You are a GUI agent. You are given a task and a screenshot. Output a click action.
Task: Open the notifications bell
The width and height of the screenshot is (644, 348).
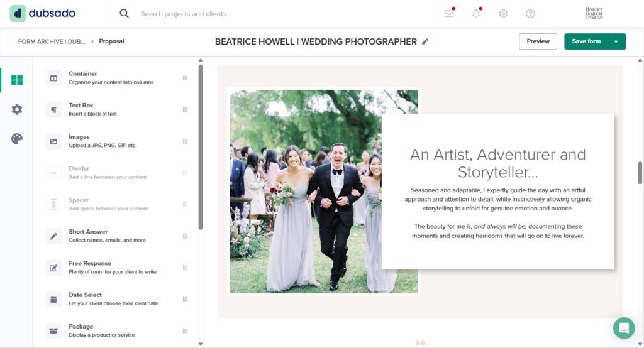[x=476, y=13]
